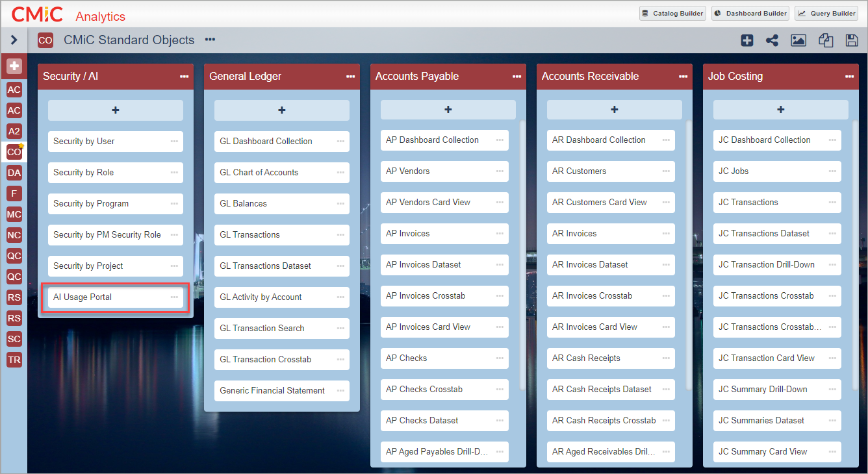Click the Security / AI column header
Screen dimensions: 868x474
(x=116, y=77)
